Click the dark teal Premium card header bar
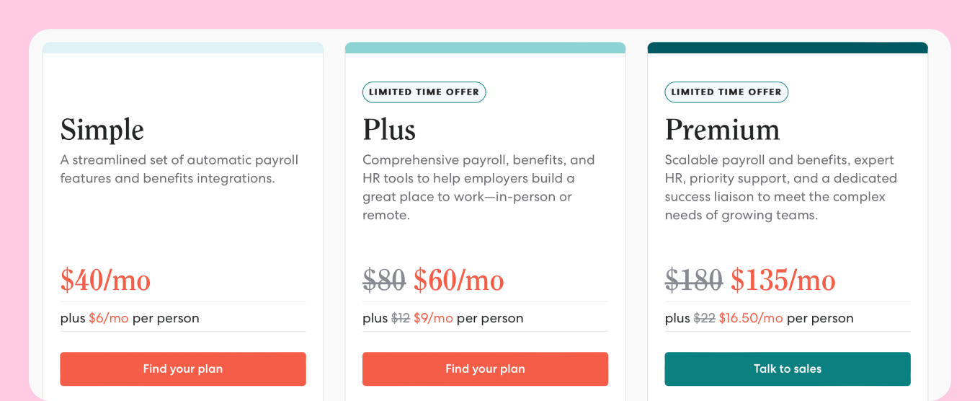 point(788,48)
